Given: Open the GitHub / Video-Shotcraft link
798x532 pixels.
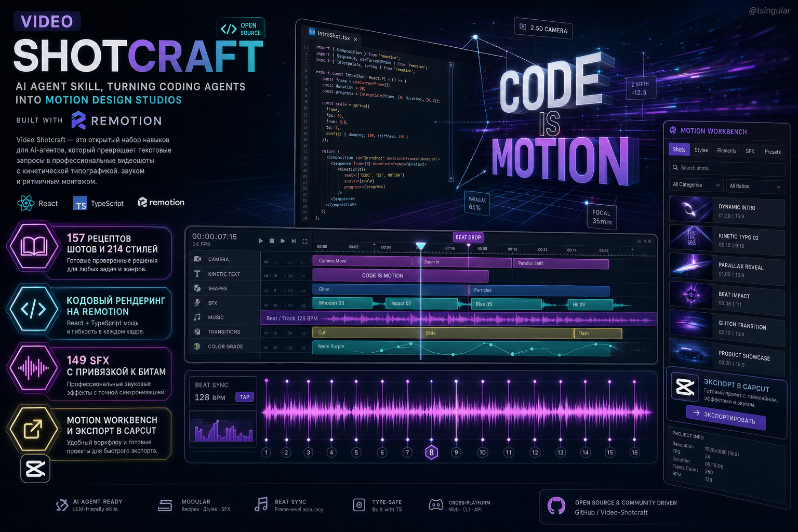Looking at the screenshot, I should (x=611, y=512).
